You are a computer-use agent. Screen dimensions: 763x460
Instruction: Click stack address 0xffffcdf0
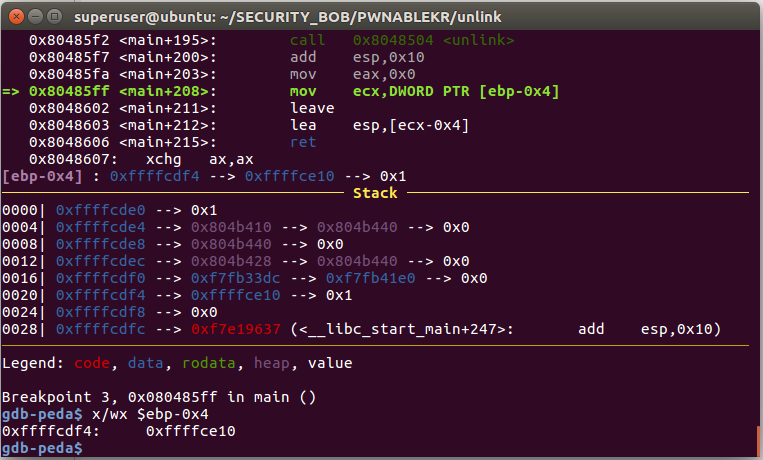point(100,278)
